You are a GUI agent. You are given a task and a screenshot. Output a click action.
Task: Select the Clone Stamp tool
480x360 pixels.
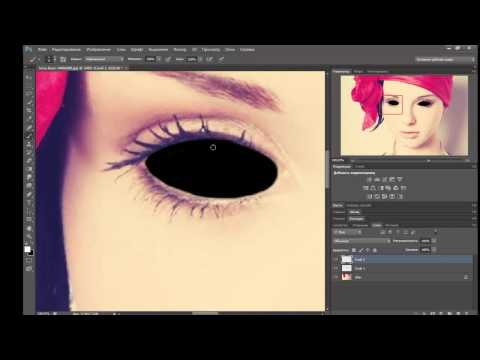tap(29, 144)
